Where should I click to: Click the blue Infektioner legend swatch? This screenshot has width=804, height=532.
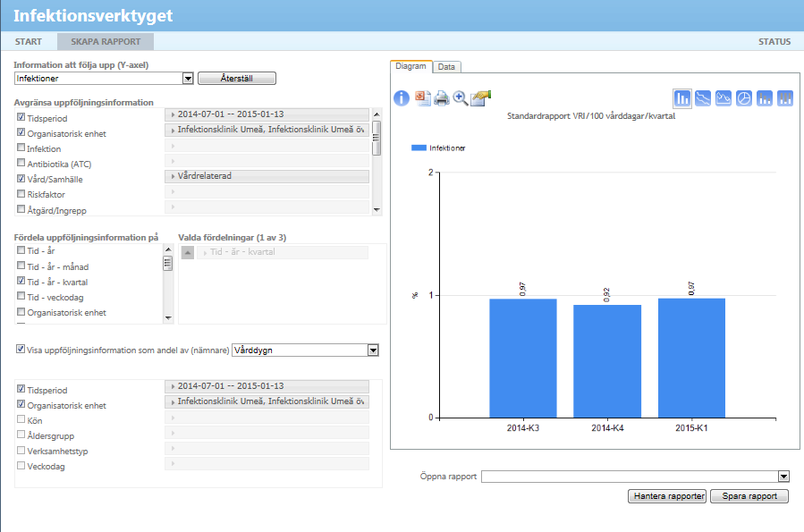(x=419, y=148)
